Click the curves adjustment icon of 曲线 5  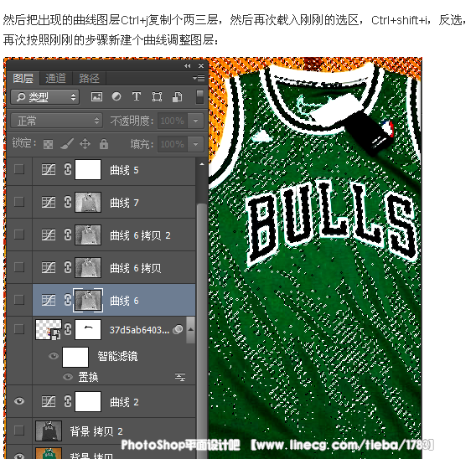[x=49, y=169]
